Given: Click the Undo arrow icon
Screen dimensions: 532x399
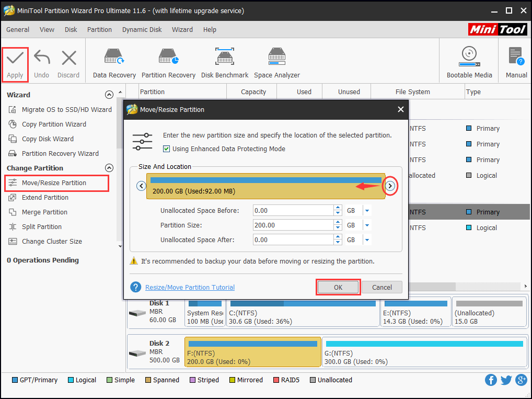Looking at the screenshot, I should (42, 58).
